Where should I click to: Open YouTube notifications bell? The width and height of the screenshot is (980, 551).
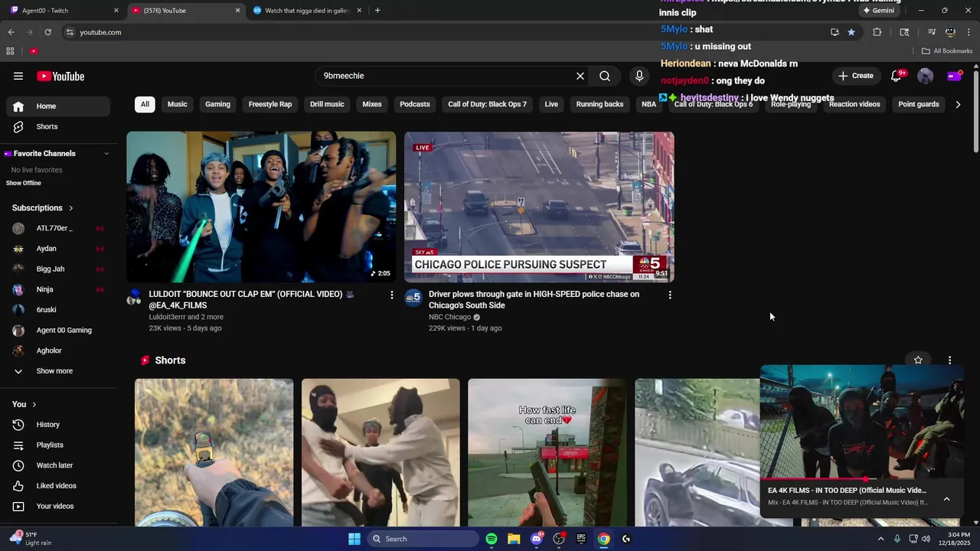pyautogui.click(x=897, y=76)
